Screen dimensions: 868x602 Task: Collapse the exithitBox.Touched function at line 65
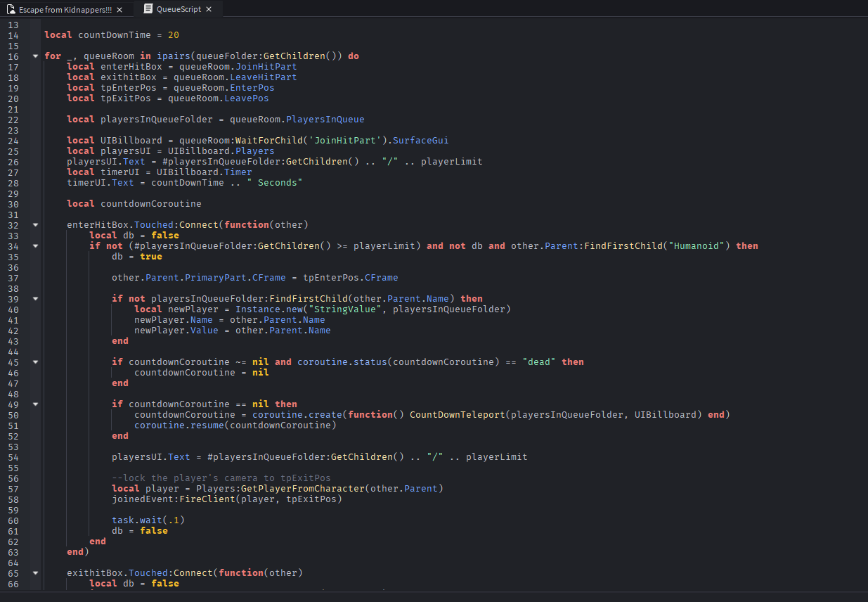35,573
